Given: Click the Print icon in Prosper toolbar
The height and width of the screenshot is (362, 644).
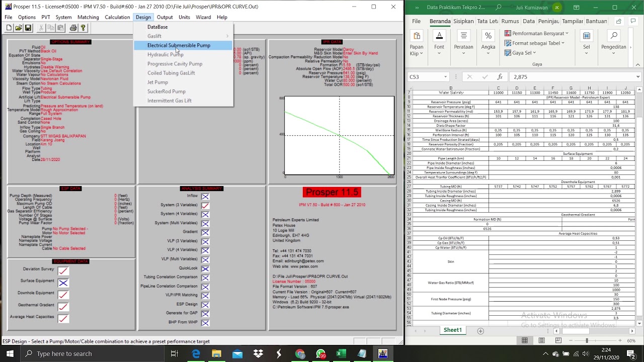Looking at the screenshot, I should click(73, 28).
